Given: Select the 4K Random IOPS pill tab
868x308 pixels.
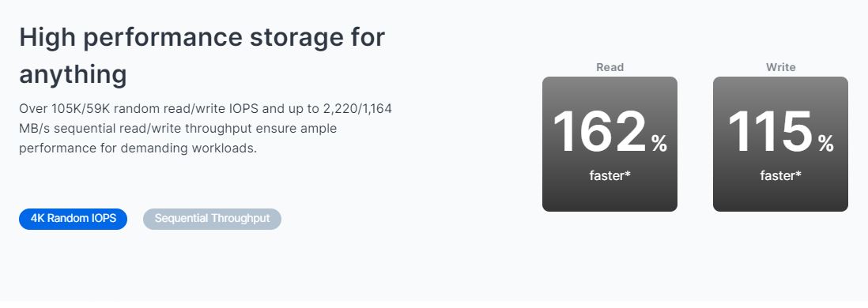Looking at the screenshot, I should (x=73, y=219).
